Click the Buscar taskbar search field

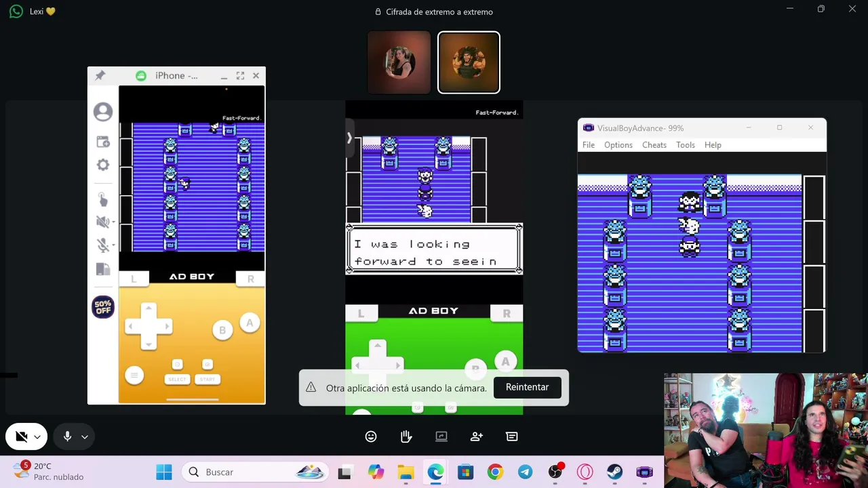(255, 472)
